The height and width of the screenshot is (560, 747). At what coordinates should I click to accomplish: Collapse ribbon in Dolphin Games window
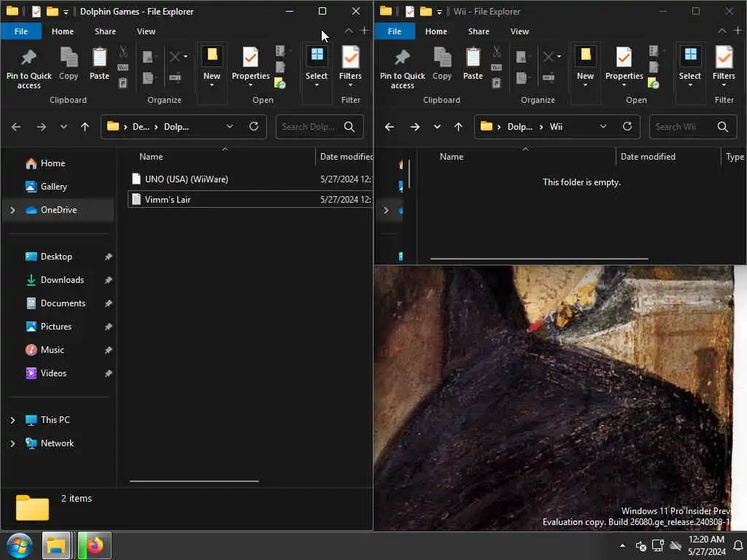pyautogui.click(x=349, y=31)
